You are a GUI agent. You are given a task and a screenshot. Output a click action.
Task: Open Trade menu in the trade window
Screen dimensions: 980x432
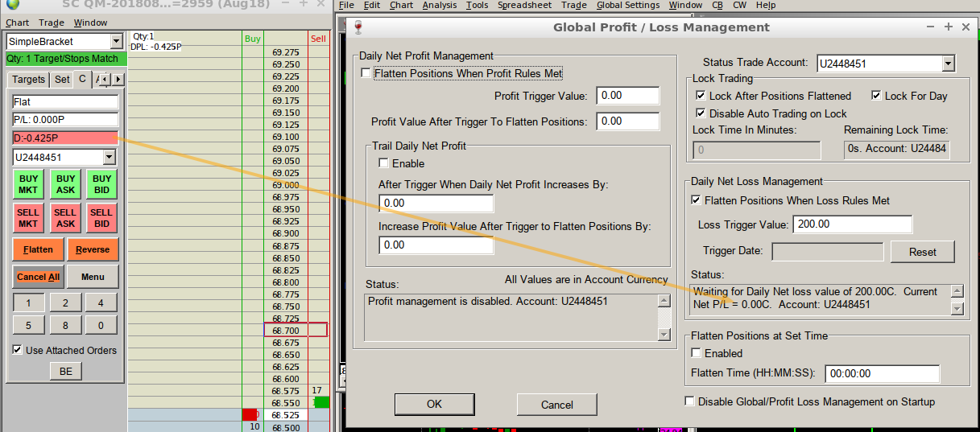(52, 23)
